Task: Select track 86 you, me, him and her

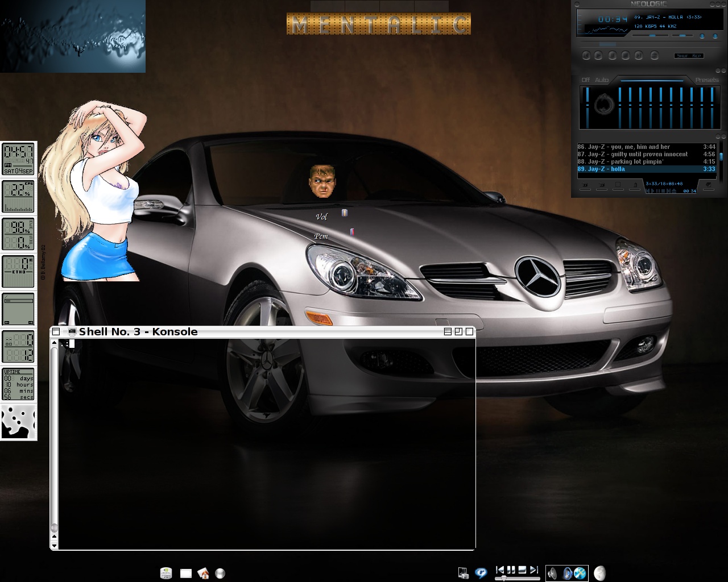Action: coord(647,147)
